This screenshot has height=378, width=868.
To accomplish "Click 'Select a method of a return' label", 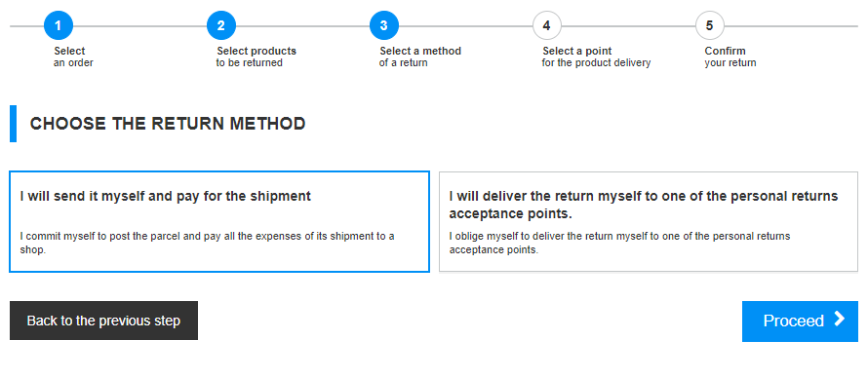I will pos(419,57).
